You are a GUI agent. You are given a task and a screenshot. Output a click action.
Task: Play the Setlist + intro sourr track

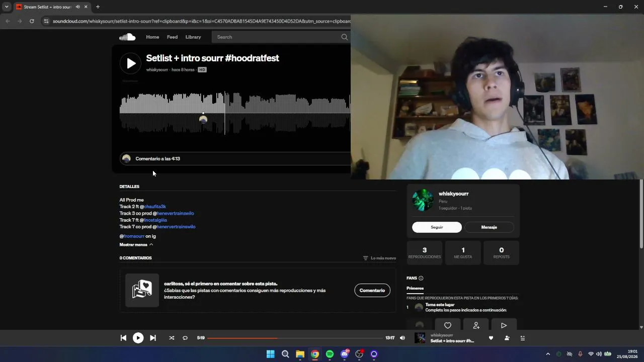[131, 63]
